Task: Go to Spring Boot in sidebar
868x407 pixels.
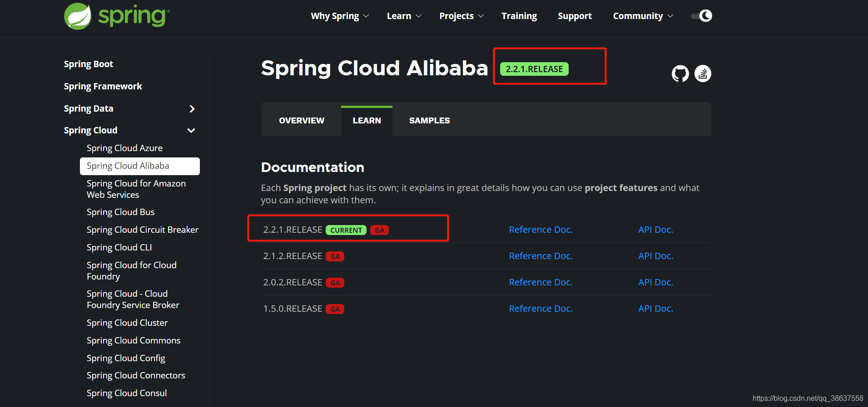Action: (89, 64)
